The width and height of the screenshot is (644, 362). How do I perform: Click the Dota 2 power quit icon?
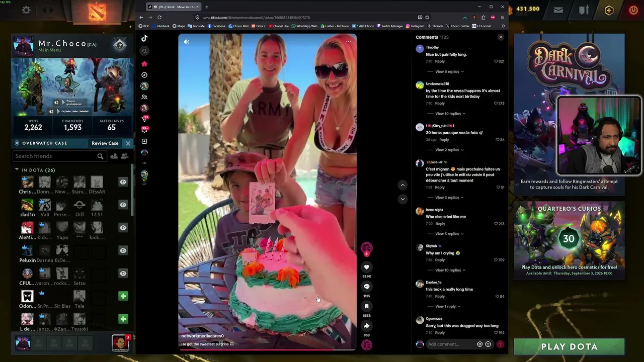633,10
